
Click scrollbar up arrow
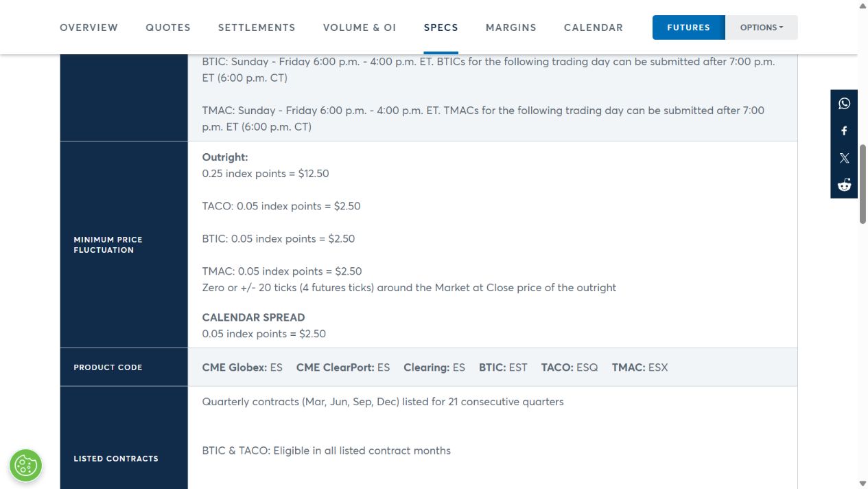pos(863,5)
